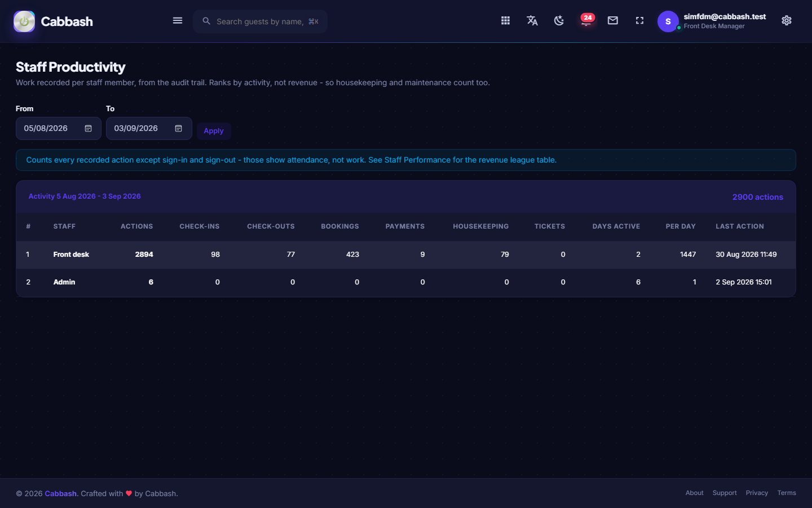Click the search magnifier icon

(206, 21)
